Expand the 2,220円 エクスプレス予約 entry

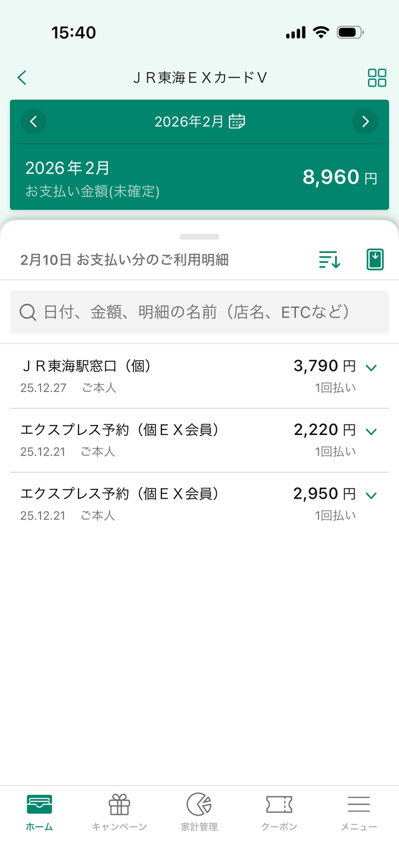(372, 431)
